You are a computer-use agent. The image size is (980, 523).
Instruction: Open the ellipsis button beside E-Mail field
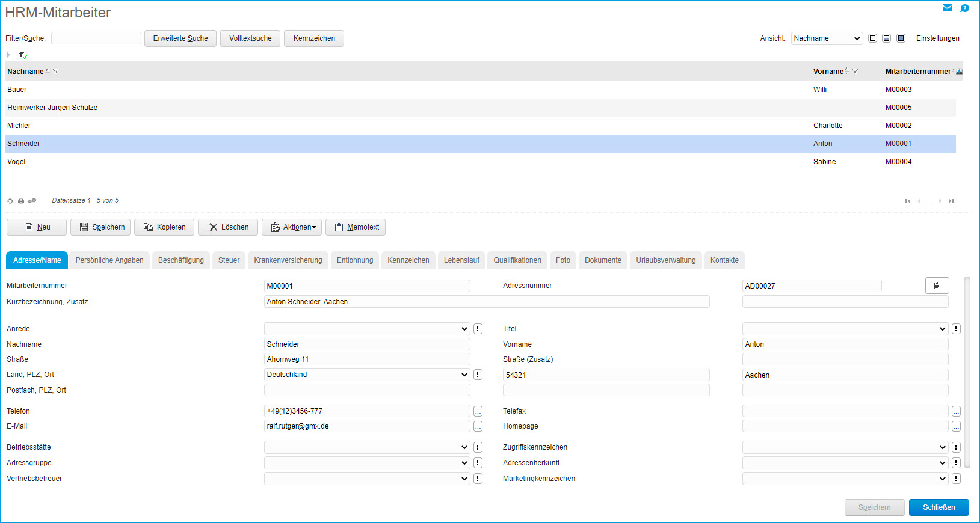click(478, 426)
